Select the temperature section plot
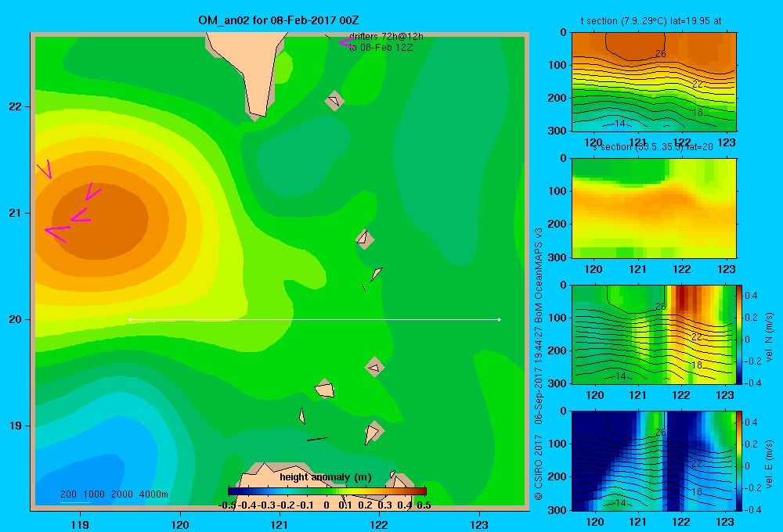Screen dimensions: 783x532 pyautogui.click(x=654, y=82)
